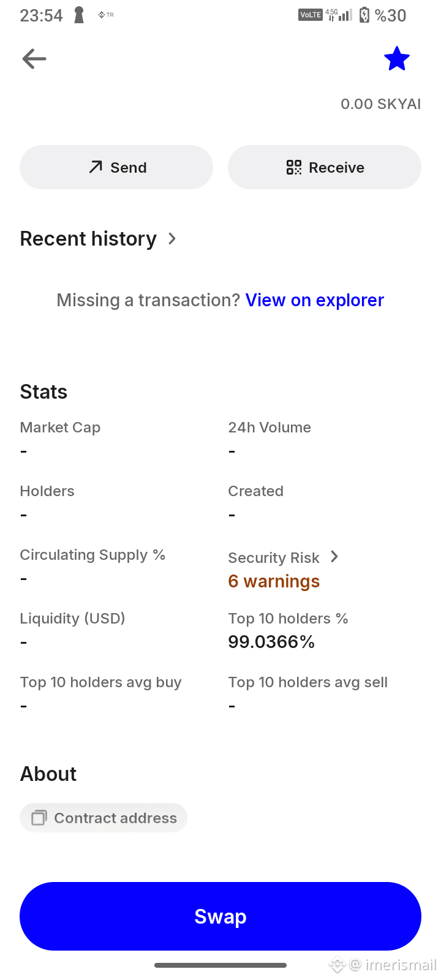Image resolution: width=441 pixels, height=980 pixels.
Task: Tap the battery status icon
Action: click(x=364, y=15)
